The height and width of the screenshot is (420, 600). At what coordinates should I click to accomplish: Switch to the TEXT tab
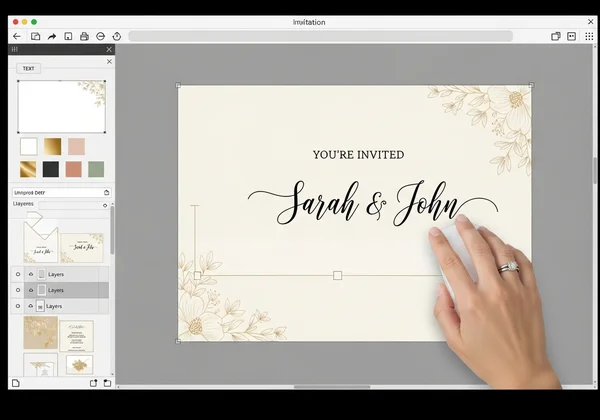pos(28,68)
